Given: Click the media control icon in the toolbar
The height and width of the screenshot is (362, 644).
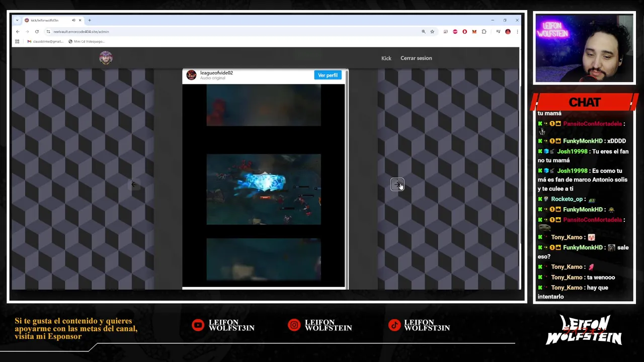Looking at the screenshot, I should (498, 32).
